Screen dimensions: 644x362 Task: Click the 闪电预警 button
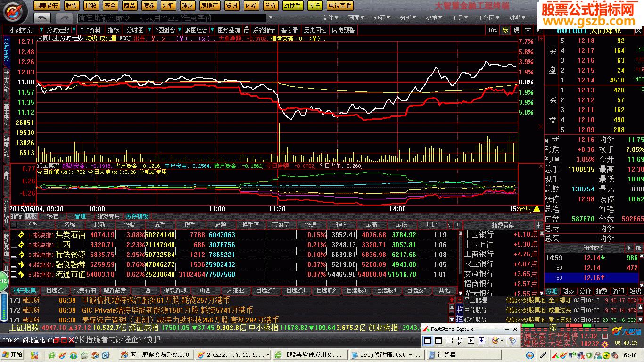[x=343, y=30]
